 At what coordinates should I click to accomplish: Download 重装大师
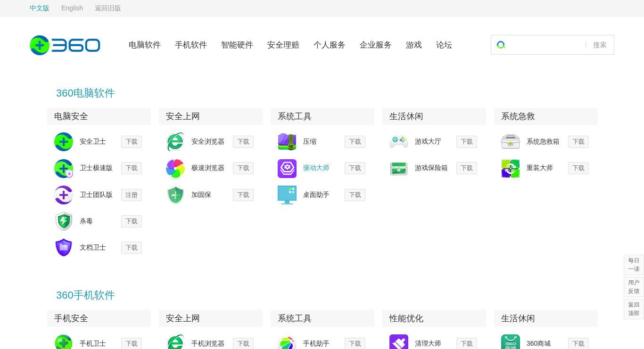point(578,168)
